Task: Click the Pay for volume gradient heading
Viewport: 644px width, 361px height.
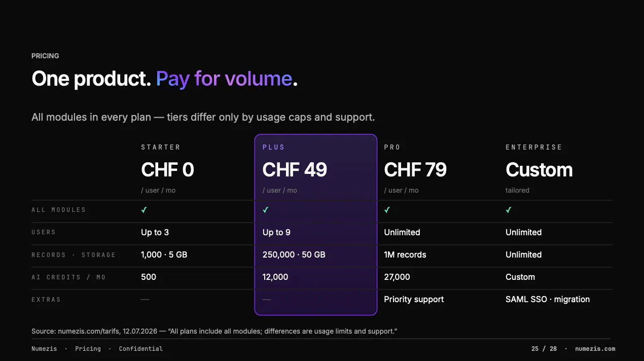Action: 224,79
